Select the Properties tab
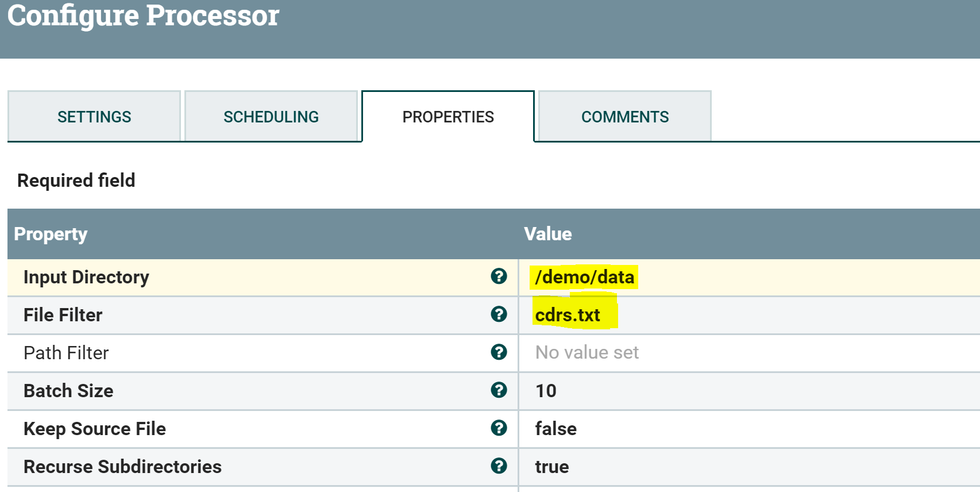 (x=448, y=117)
